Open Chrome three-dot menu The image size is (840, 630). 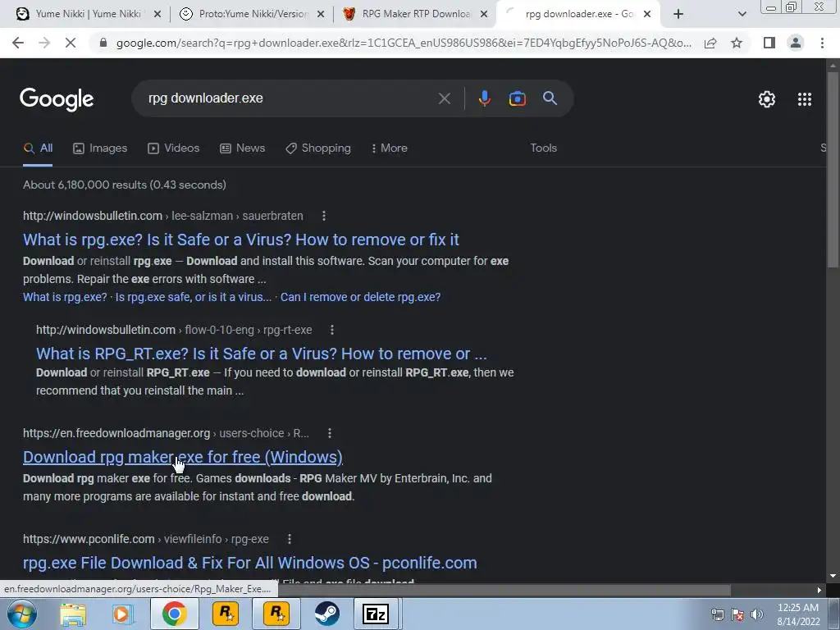[822, 43]
